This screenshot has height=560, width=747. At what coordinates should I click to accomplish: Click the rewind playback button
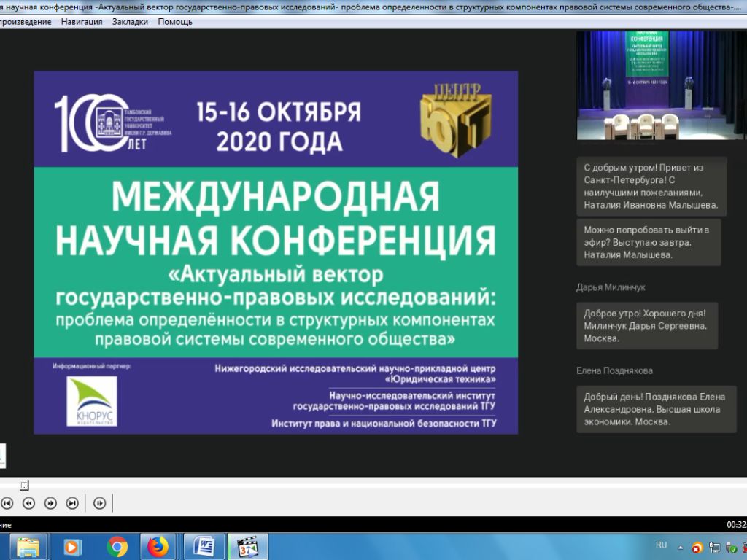[x=28, y=503]
